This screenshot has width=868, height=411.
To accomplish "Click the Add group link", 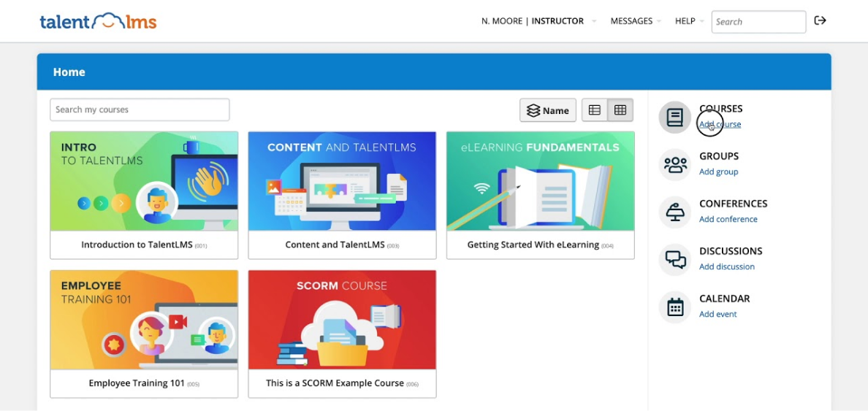I will [718, 172].
